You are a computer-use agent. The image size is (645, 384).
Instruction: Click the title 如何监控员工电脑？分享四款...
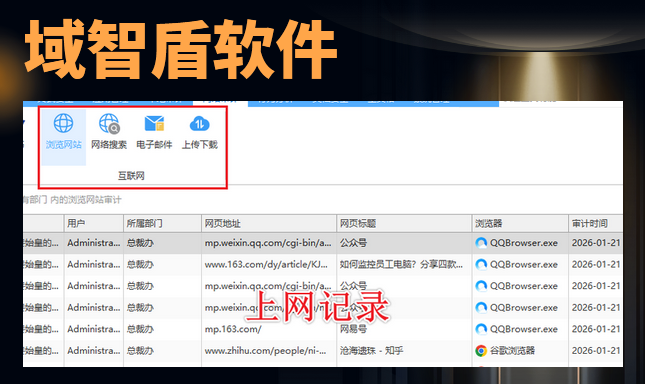click(401, 264)
